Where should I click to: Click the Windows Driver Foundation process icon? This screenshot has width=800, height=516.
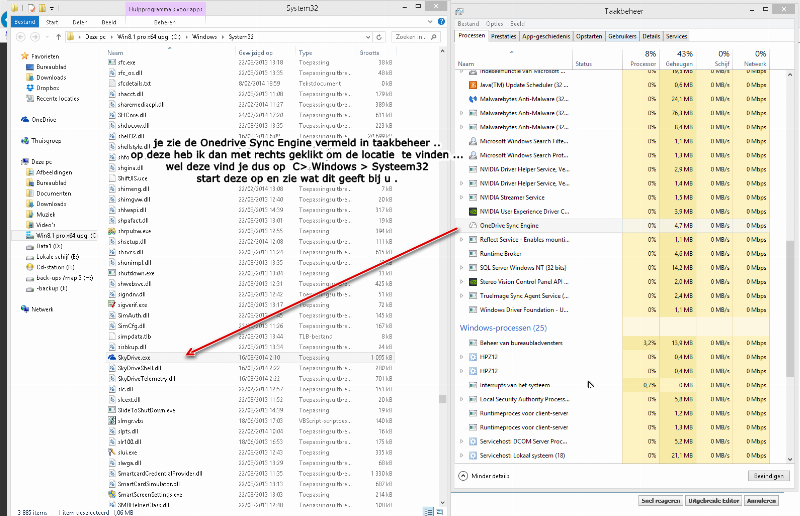[473, 309]
